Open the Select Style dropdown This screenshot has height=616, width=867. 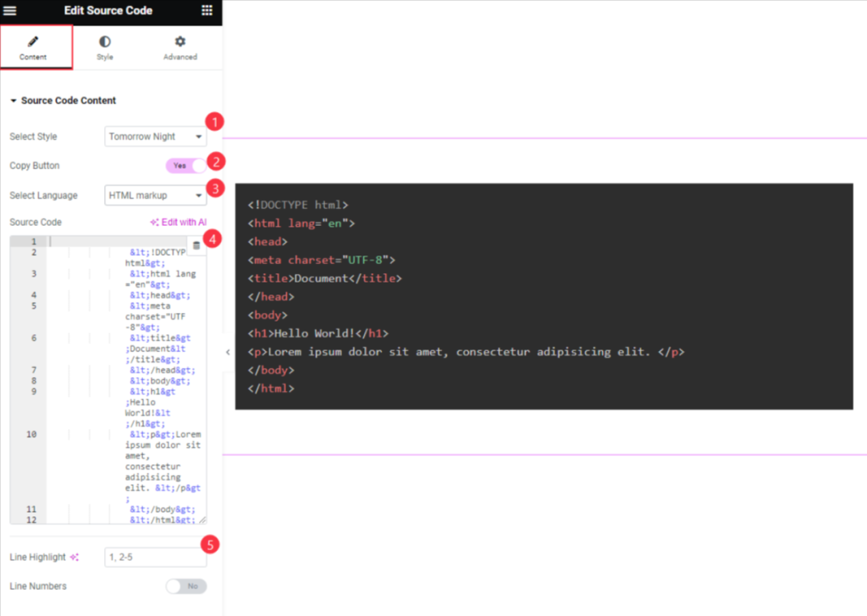(x=156, y=136)
